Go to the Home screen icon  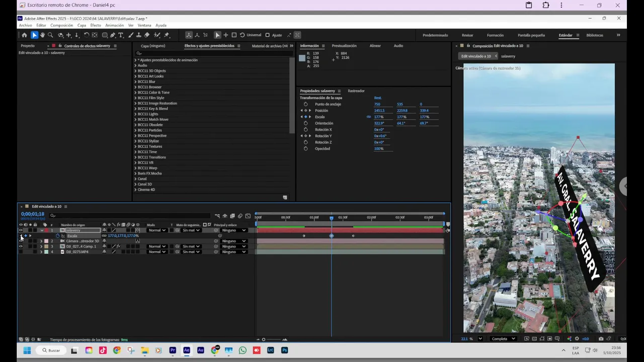point(24,35)
